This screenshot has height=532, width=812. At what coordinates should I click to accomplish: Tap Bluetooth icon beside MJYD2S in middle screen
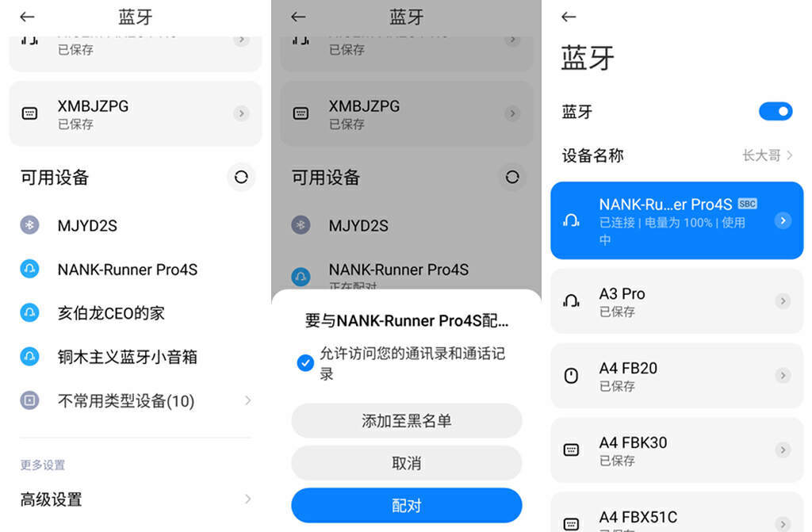(301, 225)
